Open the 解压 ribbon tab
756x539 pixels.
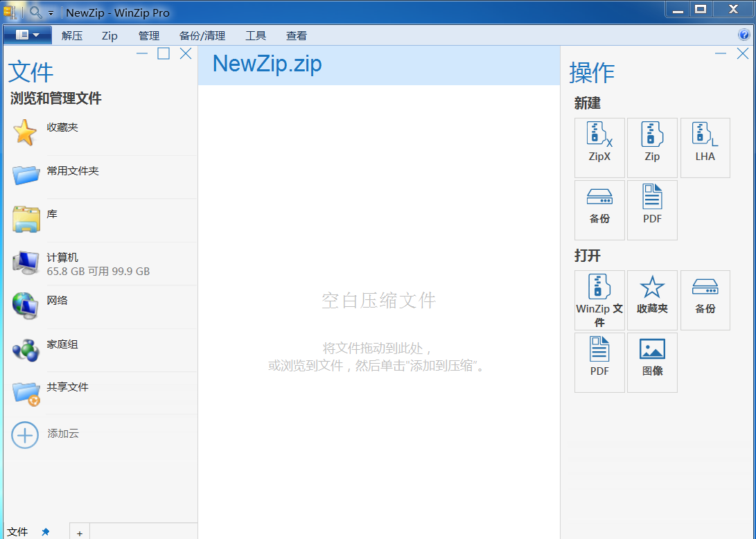tap(72, 35)
